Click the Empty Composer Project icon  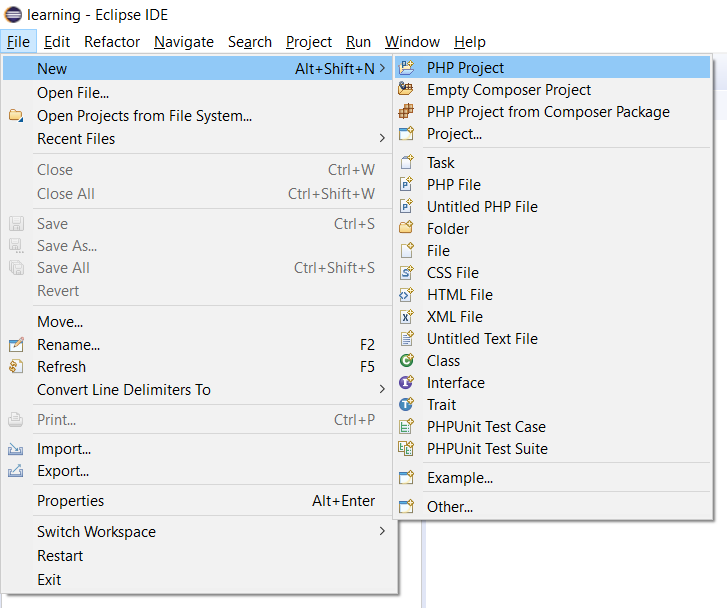(x=406, y=89)
